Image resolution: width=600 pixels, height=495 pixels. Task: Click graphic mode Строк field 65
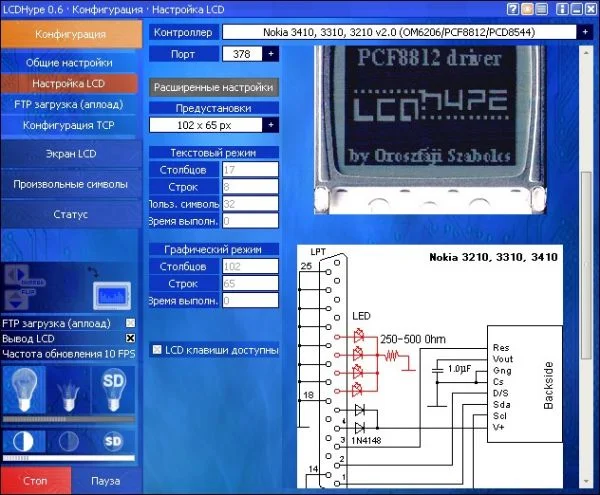tap(251, 283)
